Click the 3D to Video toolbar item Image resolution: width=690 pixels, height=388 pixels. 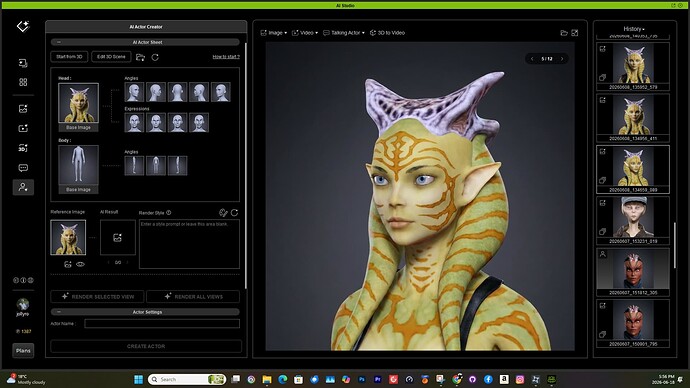[387, 33]
